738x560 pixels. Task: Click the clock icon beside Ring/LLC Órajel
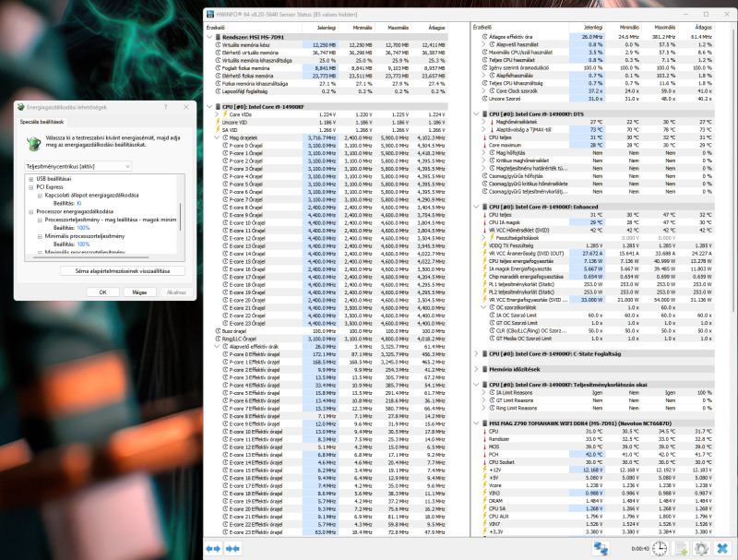[218, 339]
